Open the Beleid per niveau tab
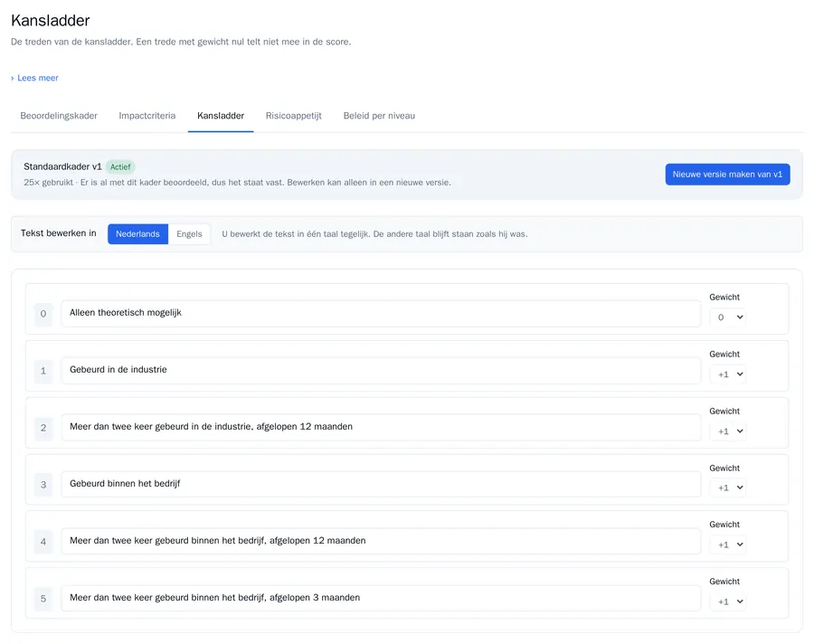This screenshot has width=814, height=644. pyautogui.click(x=379, y=116)
